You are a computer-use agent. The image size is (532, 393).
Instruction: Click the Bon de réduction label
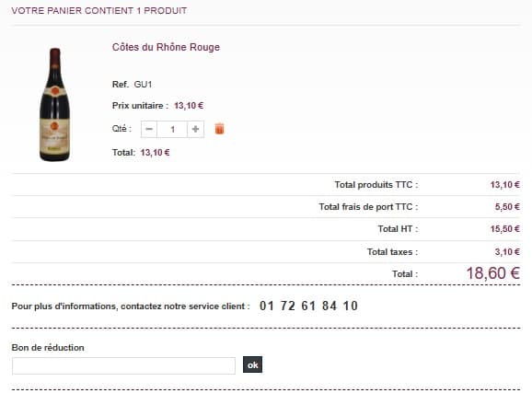48,348
